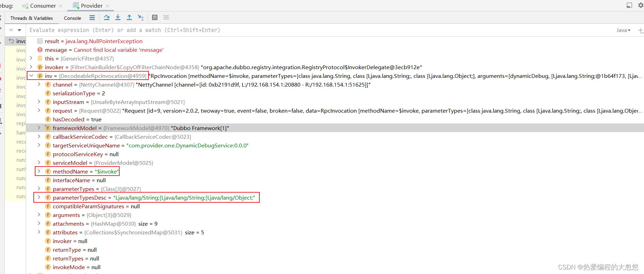Expand the attachments HashMap field
The image size is (644, 274).
(x=39, y=223)
